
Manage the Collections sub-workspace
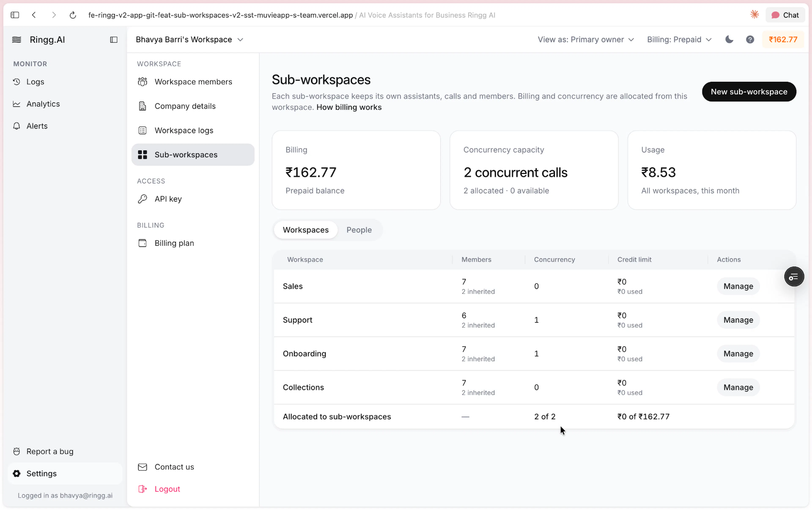pos(738,387)
